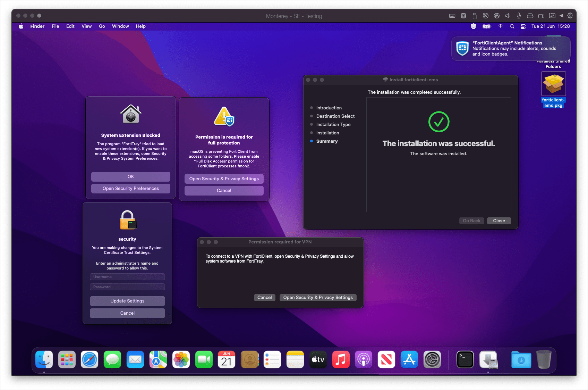This screenshot has width=588, height=390.
Task: Open the Downloads folder in the Dock
Action: point(521,359)
